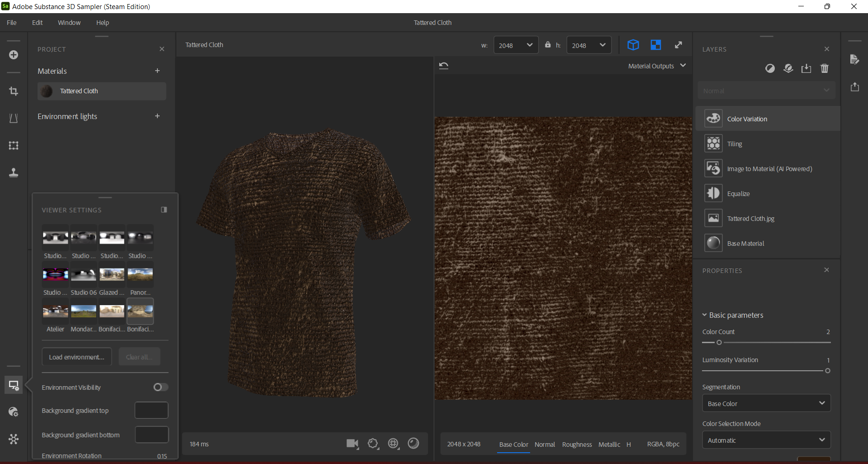Image resolution: width=868 pixels, height=464 pixels.
Task: Click the Color Count slider handle
Action: pos(719,343)
